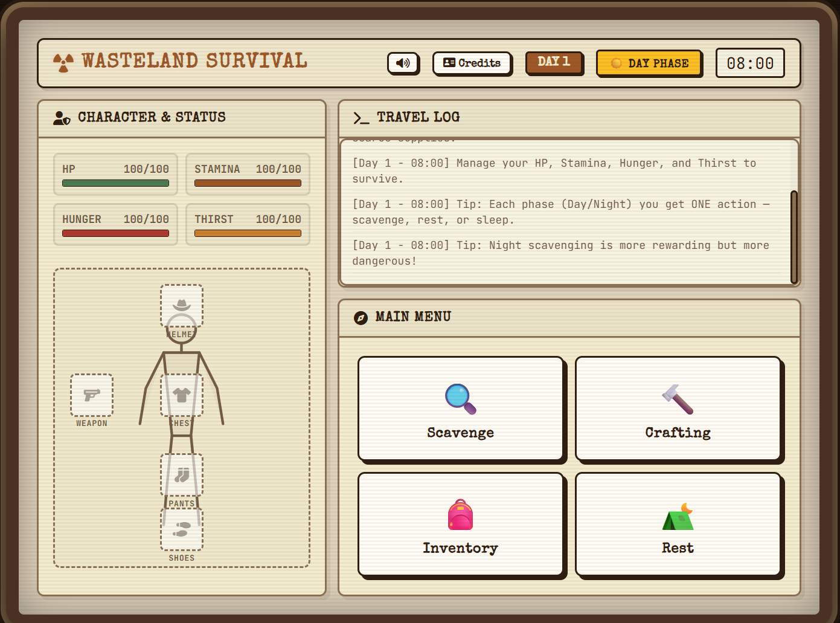
Task: Select the helmet equipment slot
Action: [182, 305]
